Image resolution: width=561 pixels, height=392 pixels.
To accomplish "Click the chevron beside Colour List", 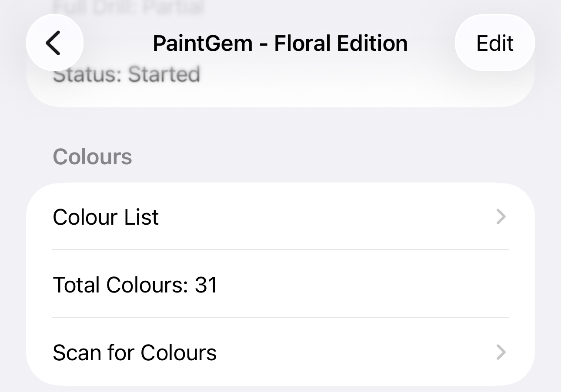I will 501,216.
